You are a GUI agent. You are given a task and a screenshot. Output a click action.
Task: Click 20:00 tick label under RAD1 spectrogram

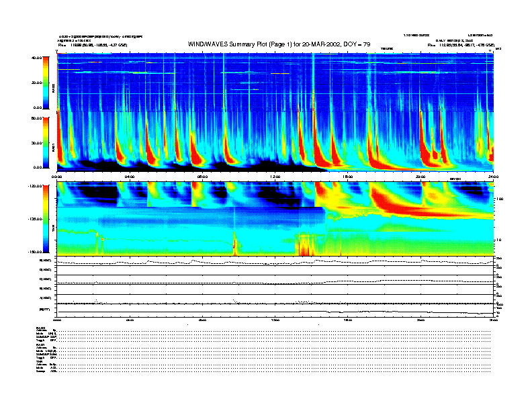click(420, 177)
